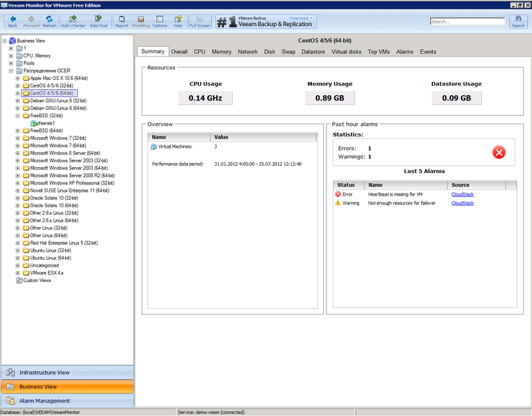The image size is (532, 416).
Task: Select Red Hat Enterprise Linux 5 (32-bit)
Action: pyautogui.click(x=64, y=243)
